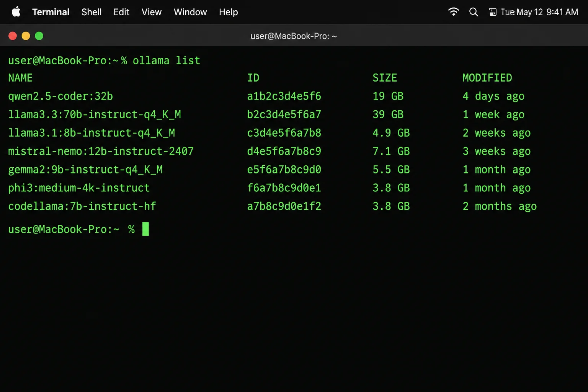Click the Control Center icon
The width and height of the screenshot is (588, 392).
pyautogui.click(x=493, y=12)
